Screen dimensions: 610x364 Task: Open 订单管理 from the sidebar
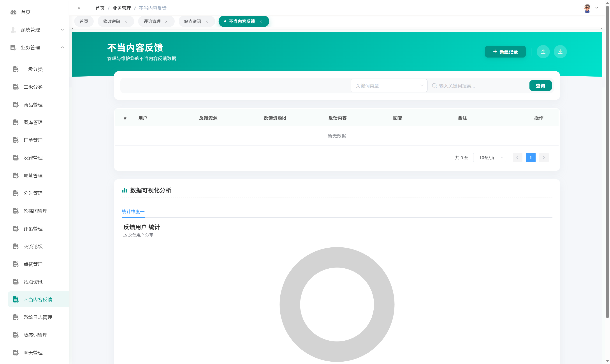pyautogui.click(x=33, y=140)
